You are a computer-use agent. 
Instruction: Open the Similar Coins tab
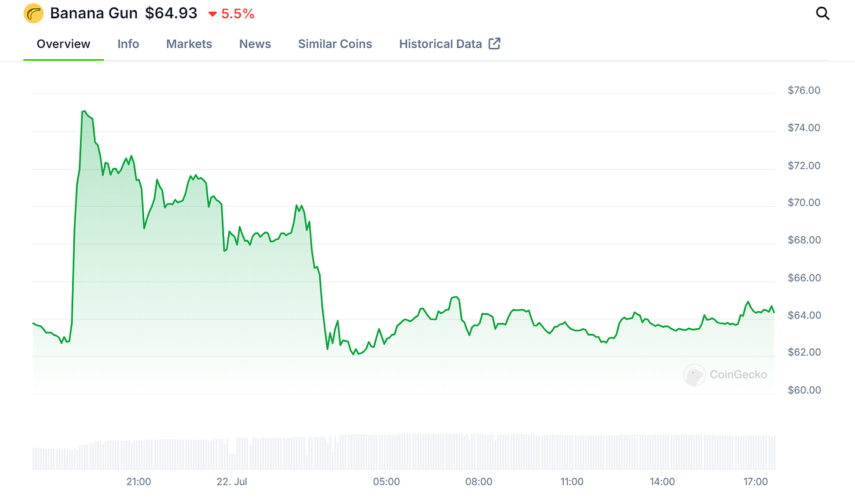click(x=335, y=44)
